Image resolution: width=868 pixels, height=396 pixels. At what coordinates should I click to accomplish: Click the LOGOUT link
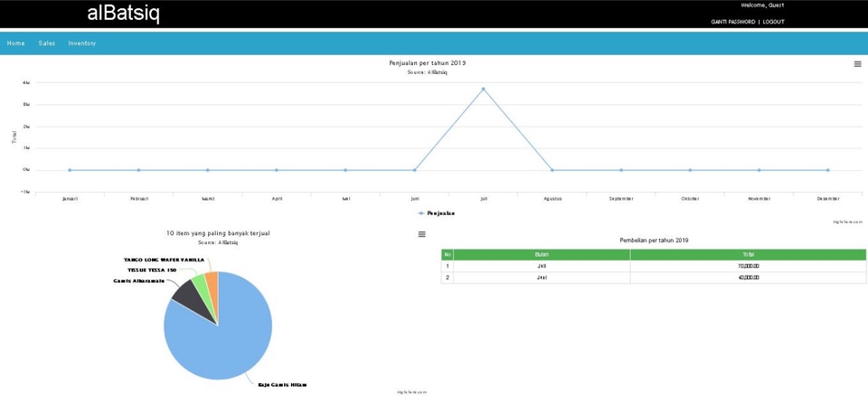tap(773, 23)
